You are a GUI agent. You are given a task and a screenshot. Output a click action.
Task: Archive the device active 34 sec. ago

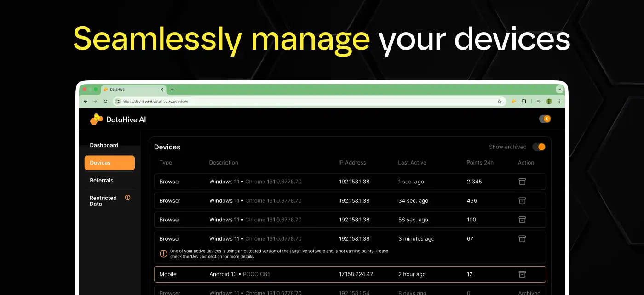point(522,201)
